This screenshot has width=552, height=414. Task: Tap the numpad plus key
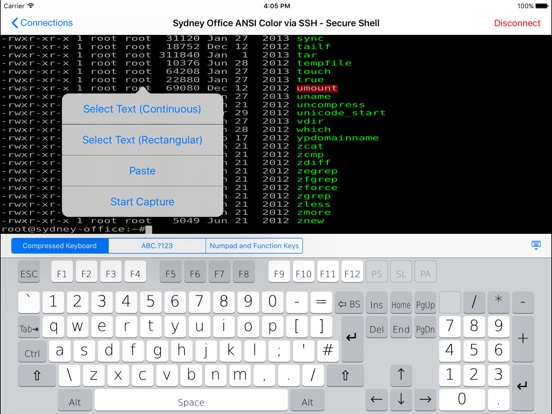(x=523, y=339)
